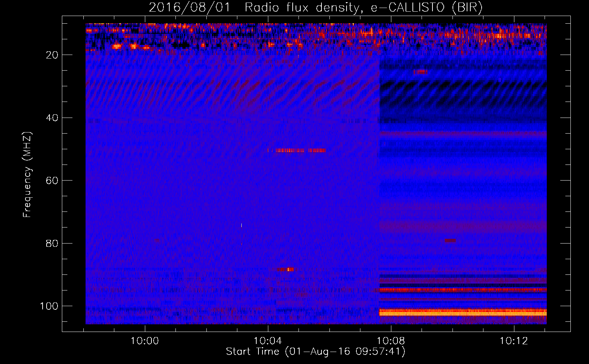The height and width of the screenshot is (364, 589).
Task: Click the 80 frequency axis label
Action: tap(52, 243)
